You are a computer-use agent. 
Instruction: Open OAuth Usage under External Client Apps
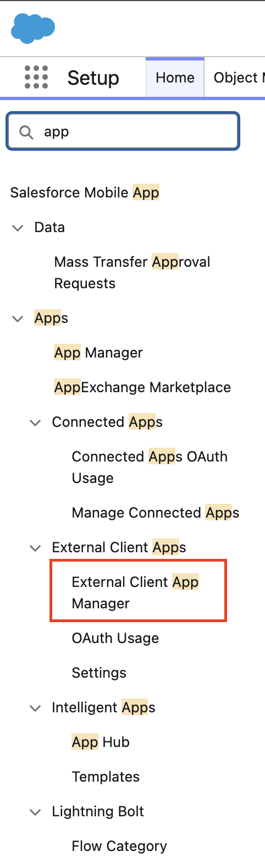coord(115,638)
